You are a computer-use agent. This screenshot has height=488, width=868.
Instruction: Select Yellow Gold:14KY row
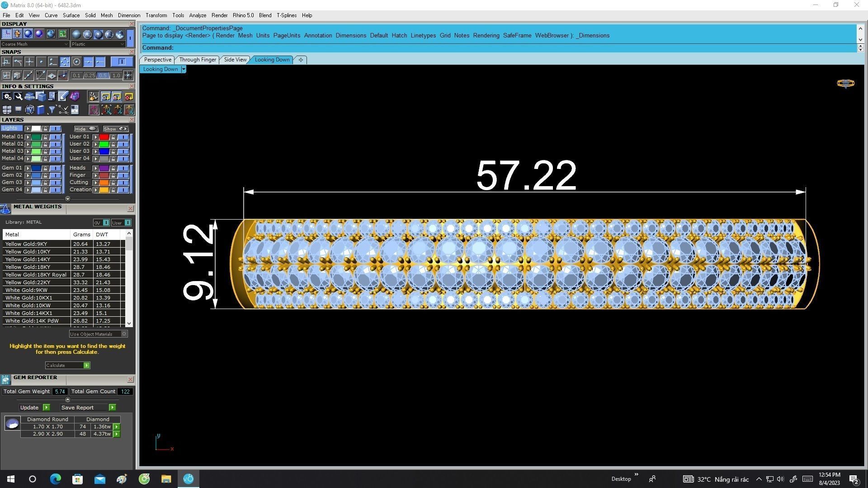point(63,259)
